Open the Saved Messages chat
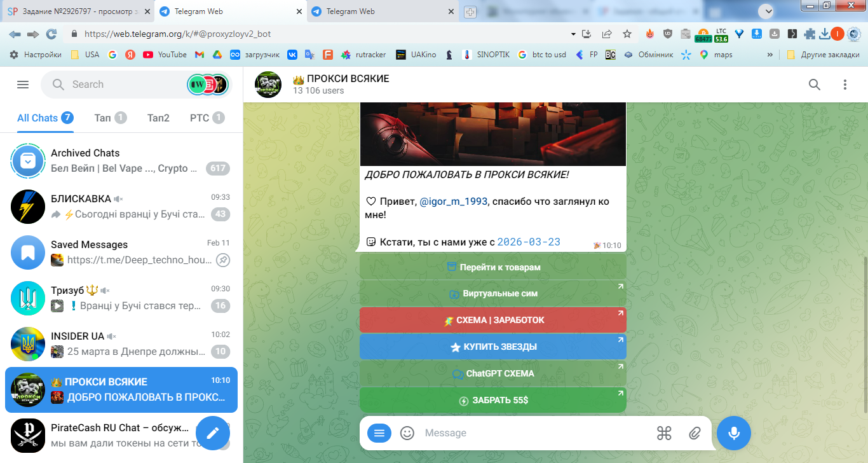The height and width of the screenshot is (463, 868). [x=121, y=252]
